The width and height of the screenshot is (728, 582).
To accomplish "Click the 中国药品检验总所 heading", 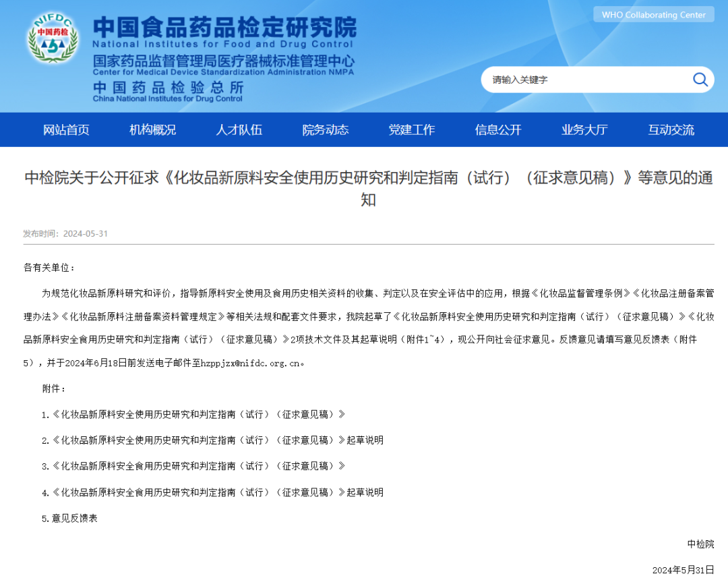I will coord(168,87).
